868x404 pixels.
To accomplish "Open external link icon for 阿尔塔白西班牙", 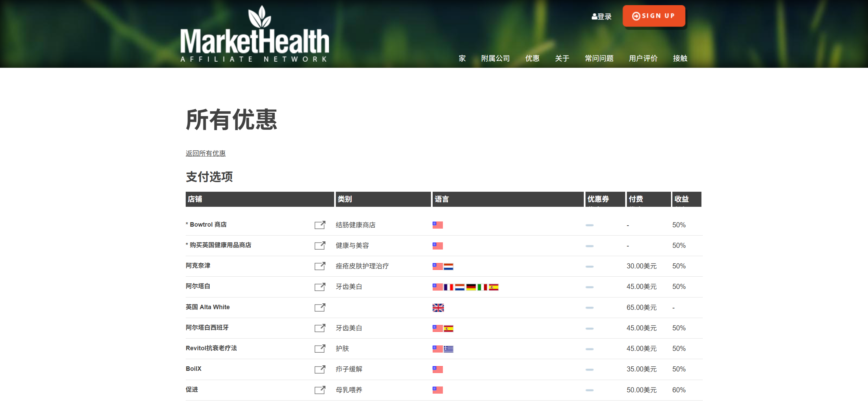I will (x=320, y=328).
